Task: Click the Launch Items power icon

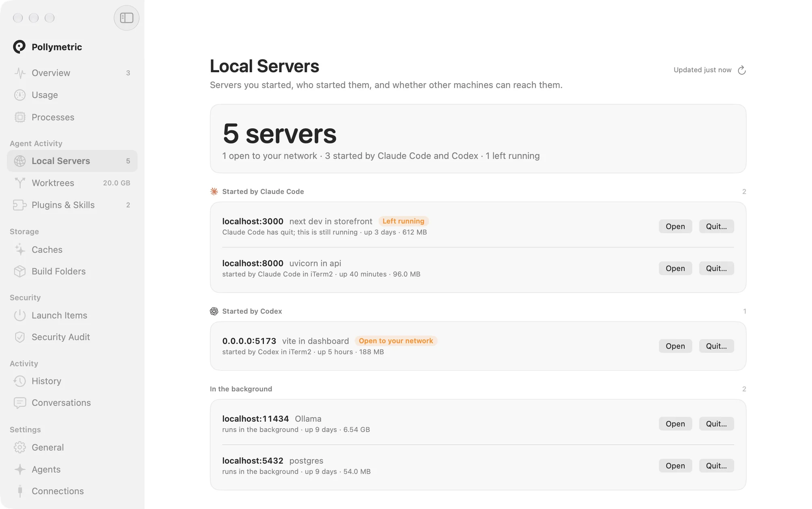Action: click(x=20, y=315)
